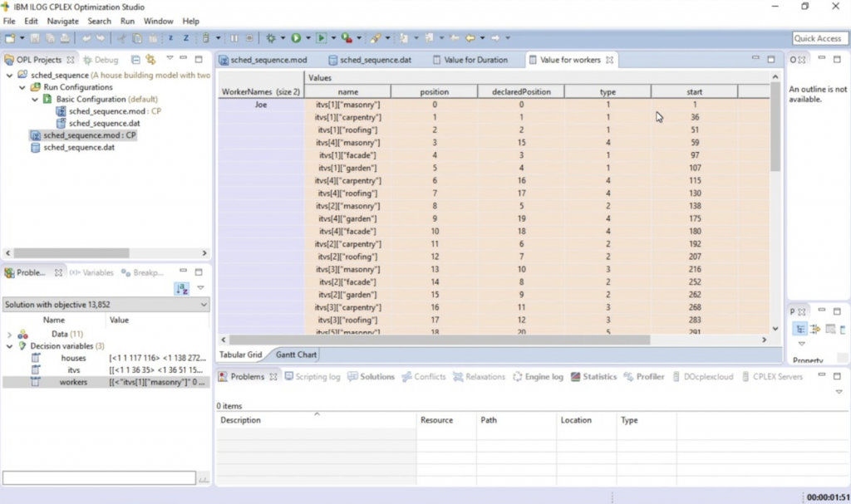Image resolution: width=851 pixels, height=504 pixels.
Task: Expand the Data (11) node
Action: [x=9, y=334]
